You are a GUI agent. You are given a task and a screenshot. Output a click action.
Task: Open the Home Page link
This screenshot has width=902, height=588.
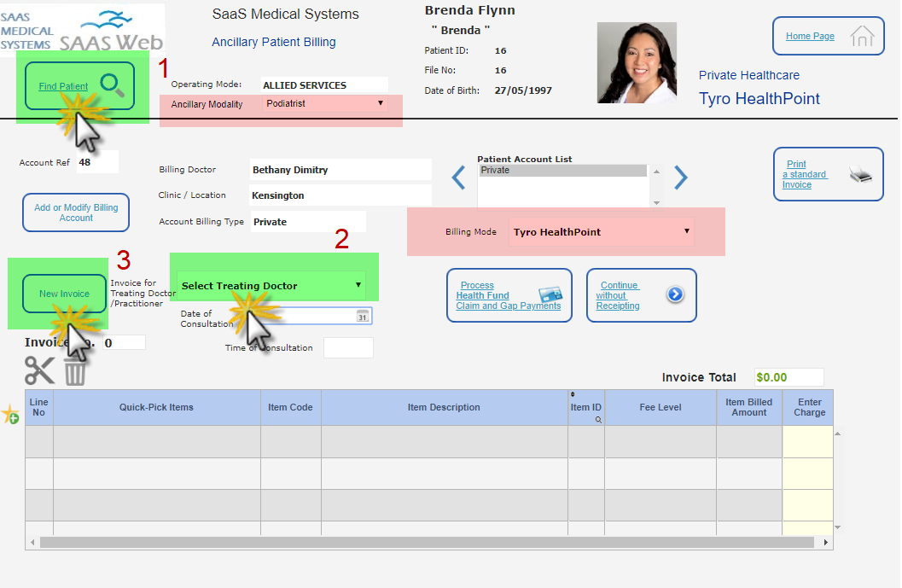tap(810, 36)
